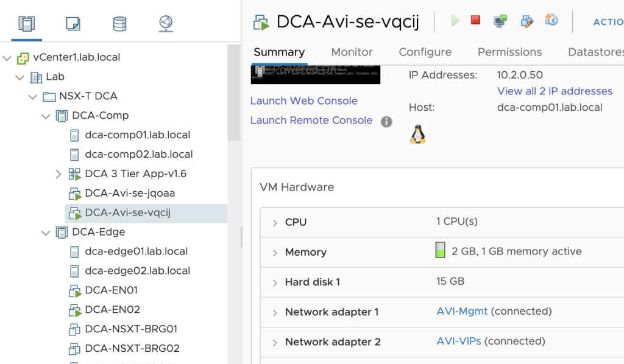
Task: Switch to the Permissions tab
Action: (510, 52)
